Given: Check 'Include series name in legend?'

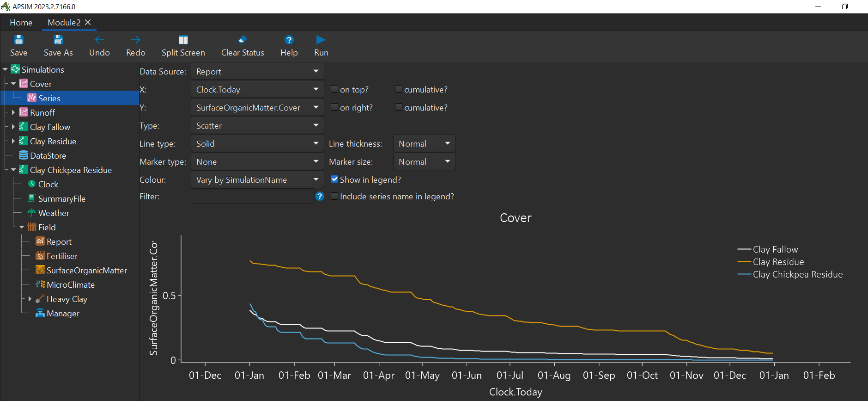Looking at the screenshot, I should pyautogui.click(x=334, y=197).
